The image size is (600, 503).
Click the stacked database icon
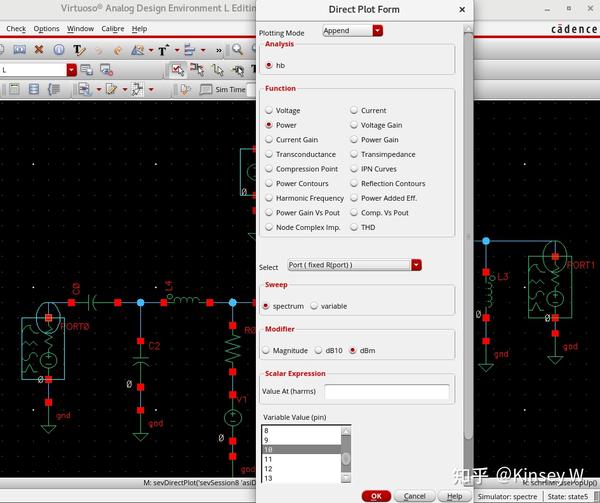(x=34, y=90)
